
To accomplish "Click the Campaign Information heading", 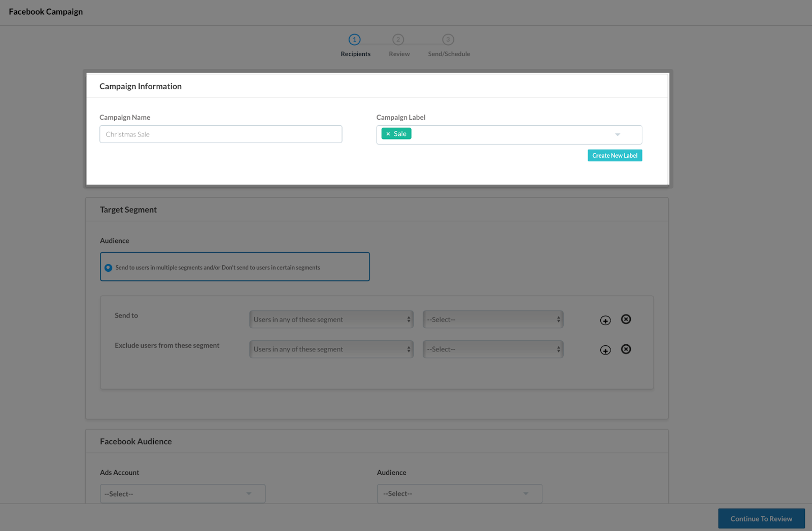I will pos(141,86).
